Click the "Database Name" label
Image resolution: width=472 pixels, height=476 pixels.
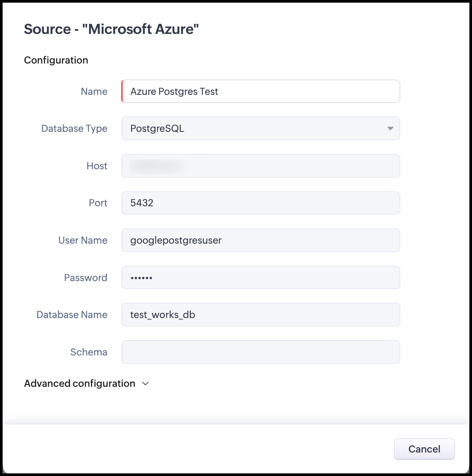pyautogui.click(x=72, y=315)
